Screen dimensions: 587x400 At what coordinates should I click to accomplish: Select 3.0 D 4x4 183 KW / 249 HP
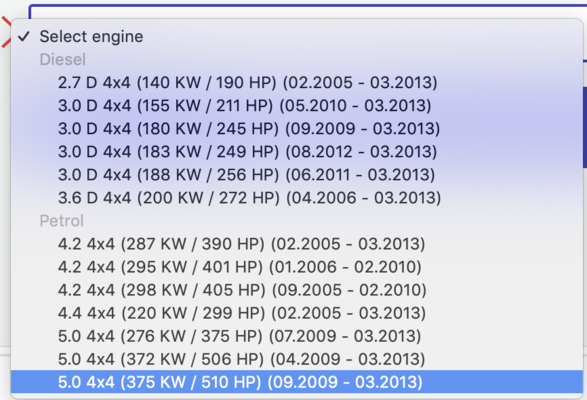click(x=297, y=152)
